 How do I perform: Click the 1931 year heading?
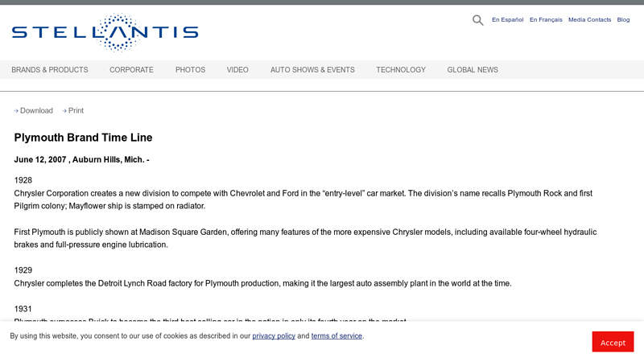tap(23, 309)
